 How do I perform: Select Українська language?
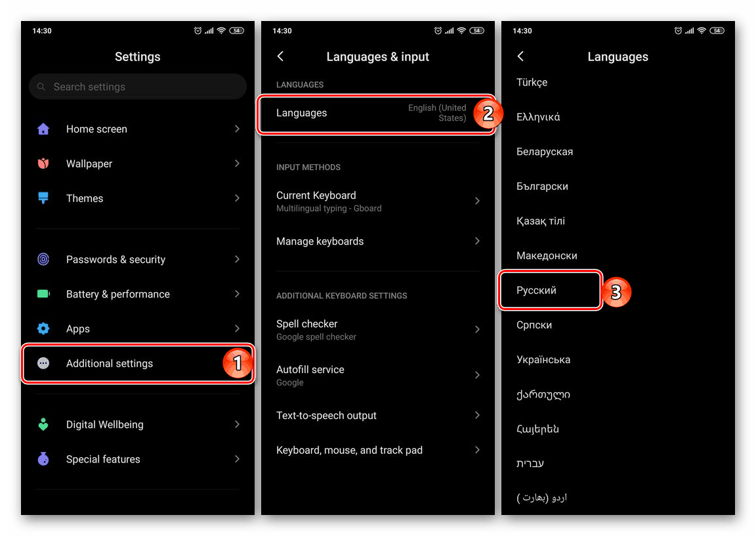coord(543,359)
